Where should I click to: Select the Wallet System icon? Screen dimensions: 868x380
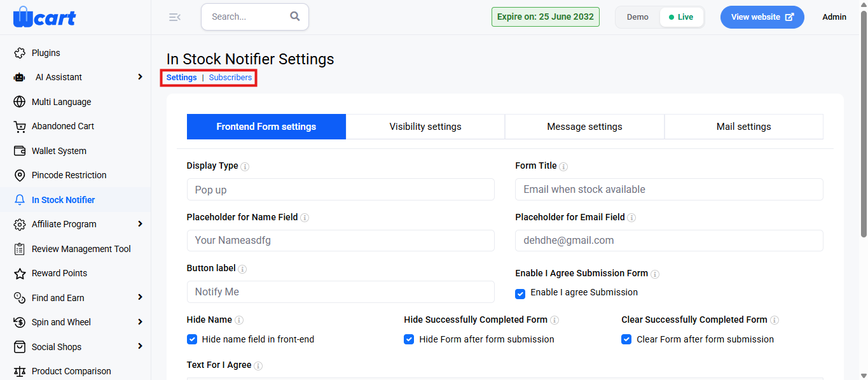click(x=20, y=151)
